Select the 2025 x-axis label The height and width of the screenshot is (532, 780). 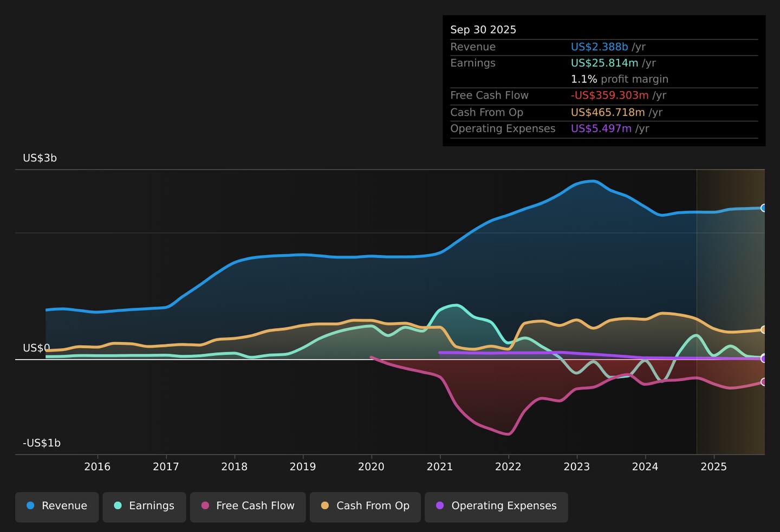714,466
